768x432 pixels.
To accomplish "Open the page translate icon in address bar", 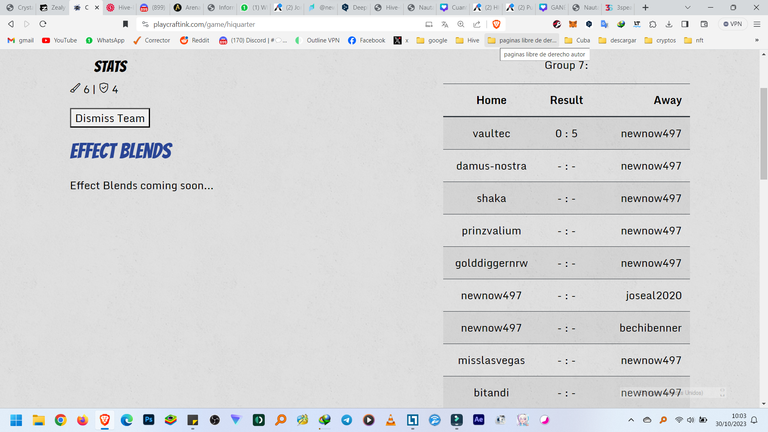I will (x=445, y=24).
